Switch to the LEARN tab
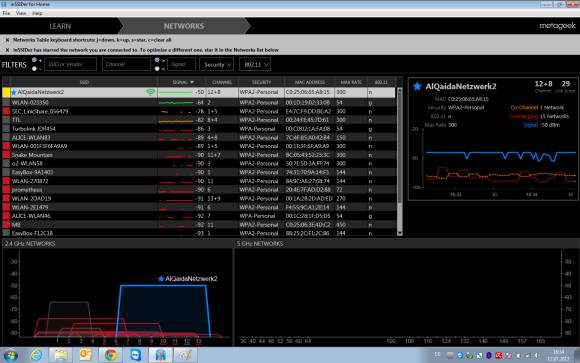This screenshot has width=580, height=363. click(60, 26)
